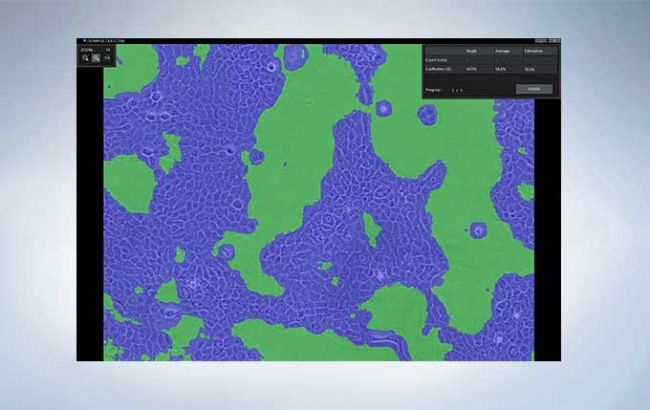Click the title-bar text button left of close
Screen dimensions: 650x410
pos(541,41)
